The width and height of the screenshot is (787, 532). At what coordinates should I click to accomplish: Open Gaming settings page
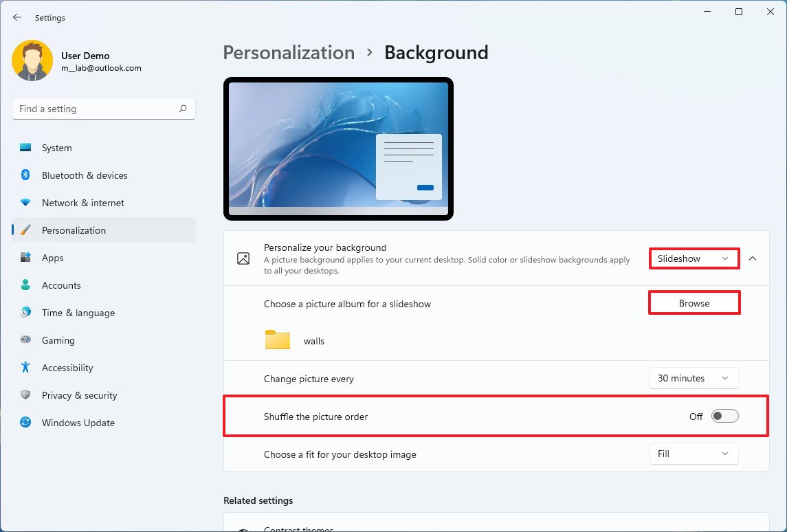point(104,340)
